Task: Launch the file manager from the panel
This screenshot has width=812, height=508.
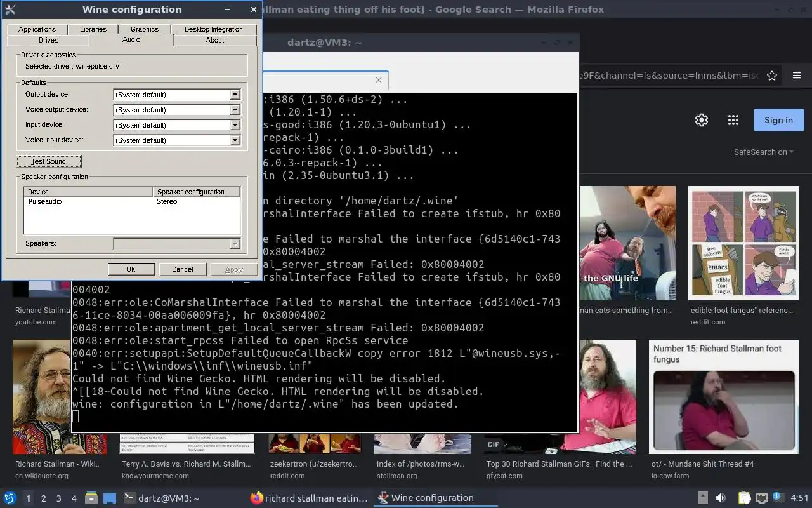Action: (x=91, y=498)
